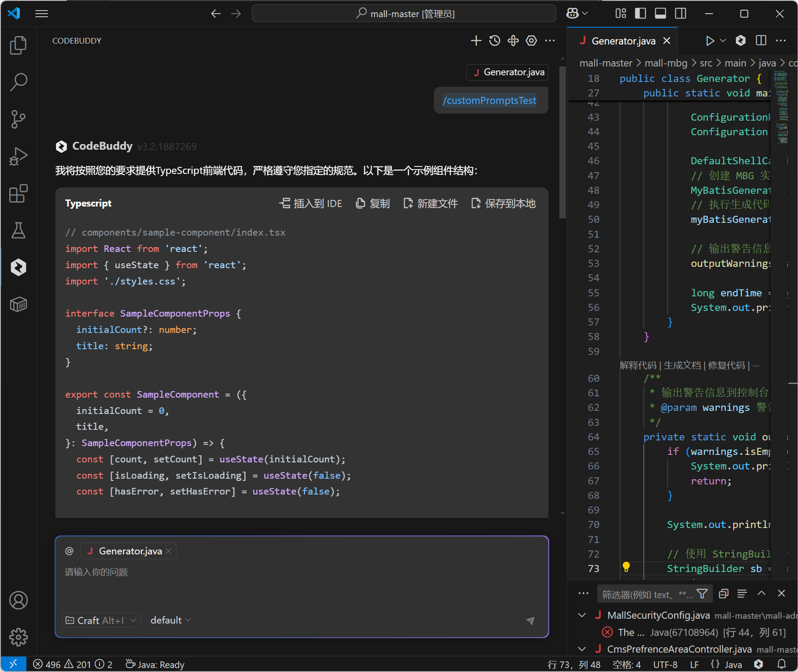Open the default model dropdown

[x=170, y=620]
